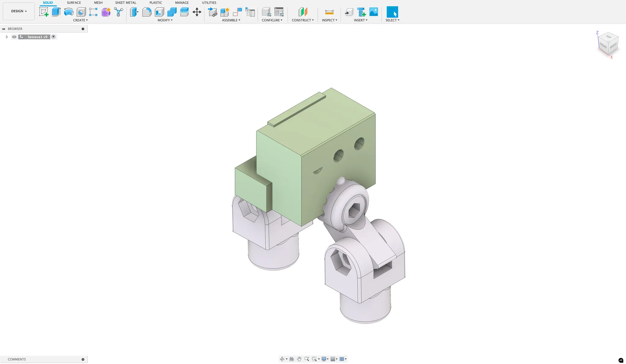This screenshot has width=626, height=364.
Task: Expand the Sestava1 v9 tree node
Action: coord(7,37)
